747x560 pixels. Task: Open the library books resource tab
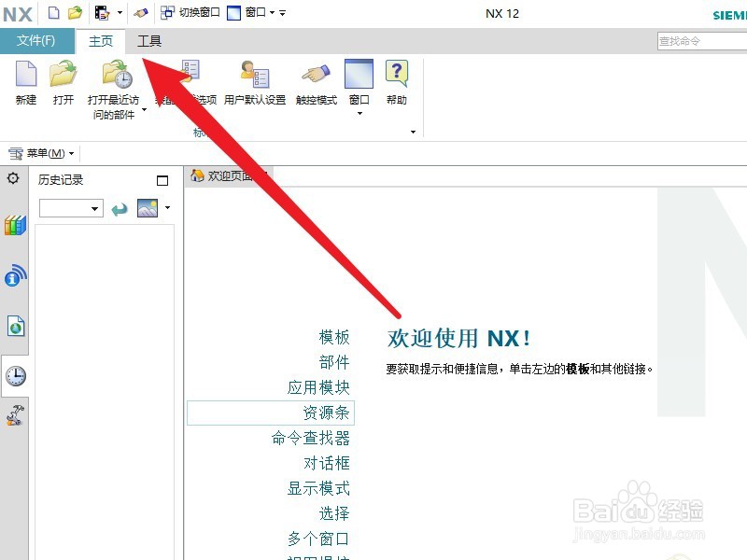[15, 225]
